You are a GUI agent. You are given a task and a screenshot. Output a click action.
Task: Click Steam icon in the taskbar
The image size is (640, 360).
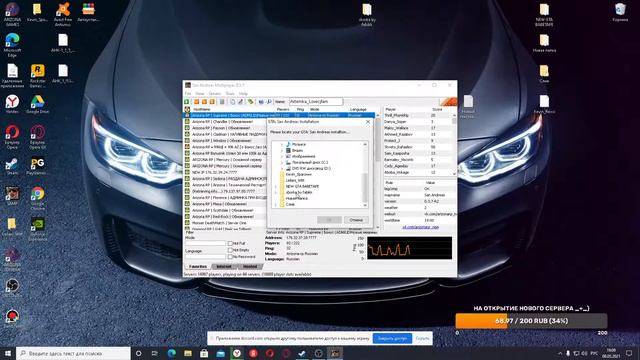[x=302, y=353]
